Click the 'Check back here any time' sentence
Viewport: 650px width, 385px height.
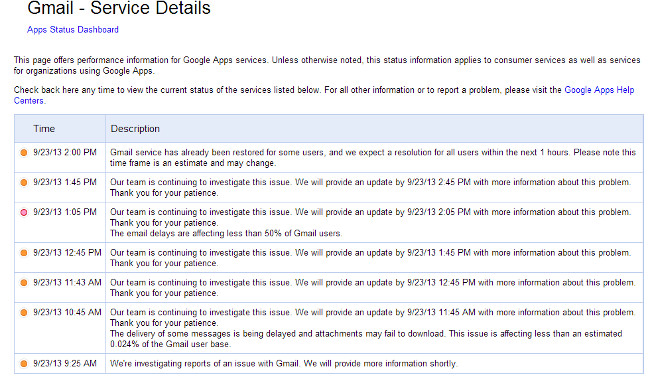tap(167, 90)
